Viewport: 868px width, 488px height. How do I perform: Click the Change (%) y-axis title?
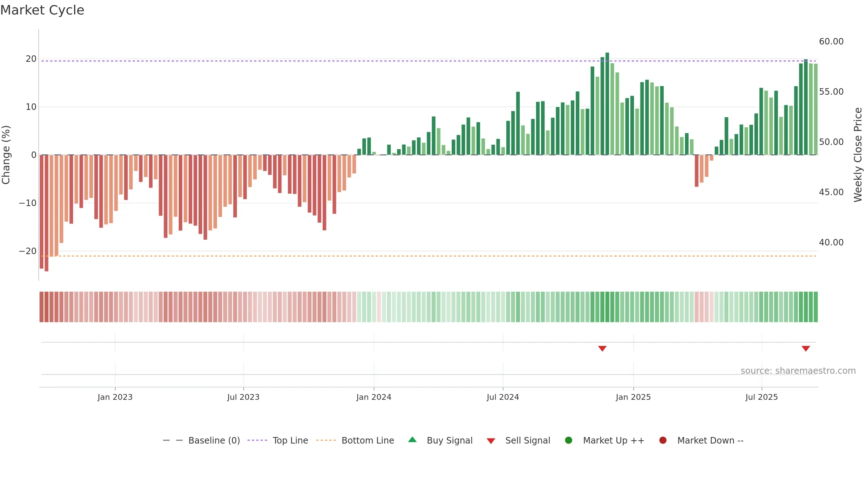click(6, 155)
